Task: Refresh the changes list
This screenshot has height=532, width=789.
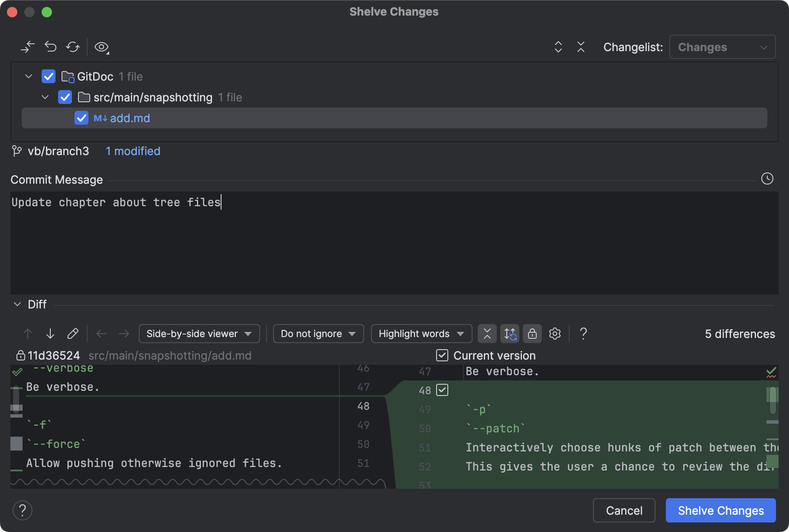Action: tap(73, 47)
